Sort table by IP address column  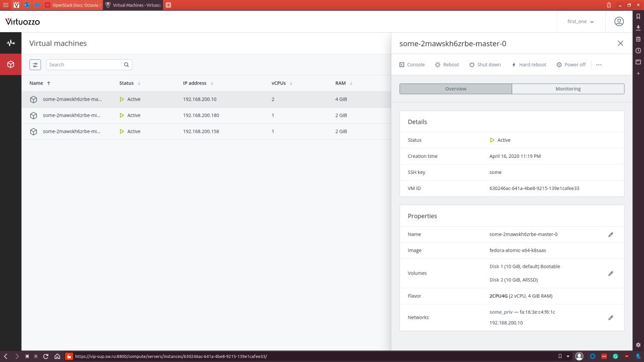tap(198, 83)
